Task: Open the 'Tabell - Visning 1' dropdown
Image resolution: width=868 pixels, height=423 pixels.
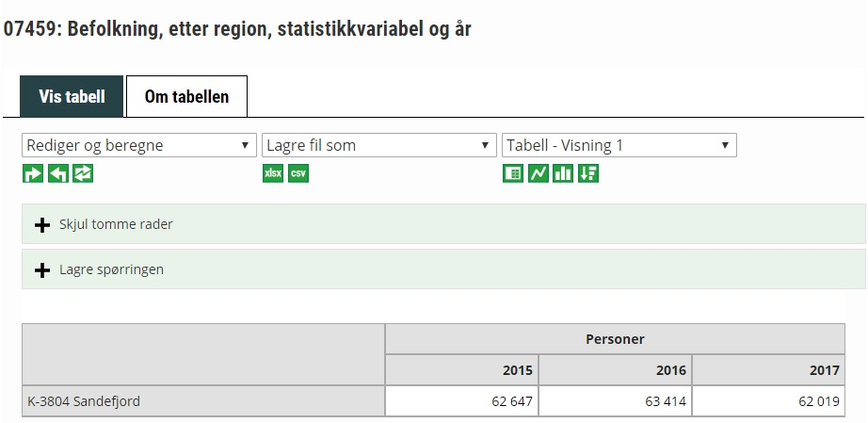Action: click(619, 145)
